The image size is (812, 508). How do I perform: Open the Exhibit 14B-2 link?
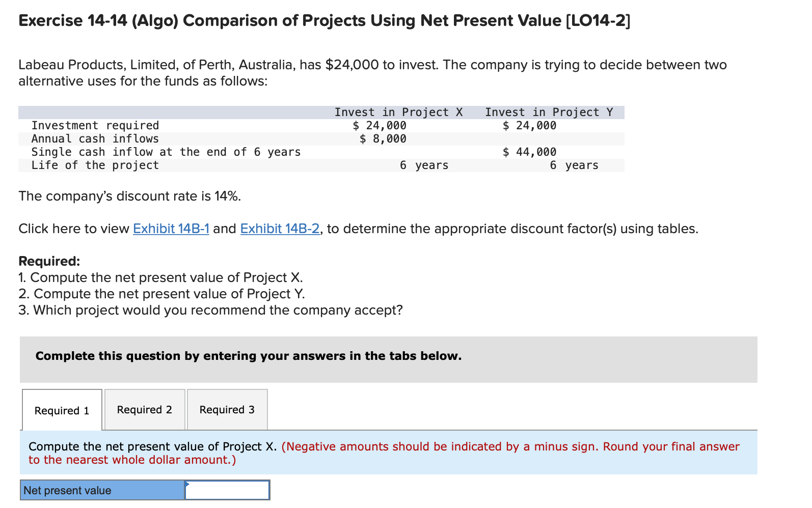[280, 229]
